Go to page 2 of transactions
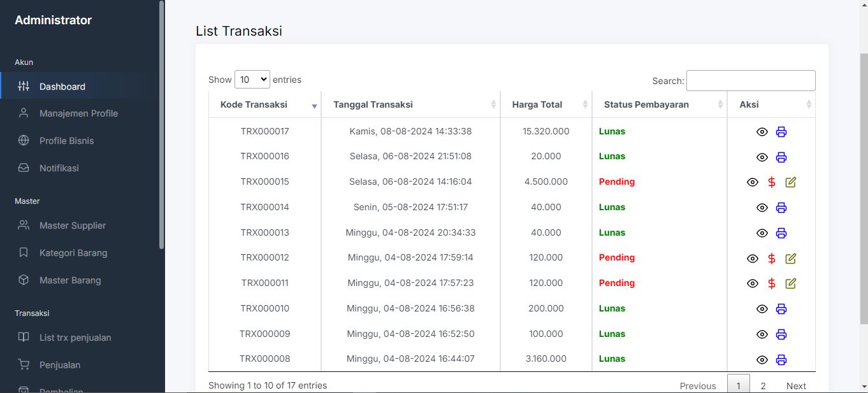868x393 pixels. coord(763,385)
